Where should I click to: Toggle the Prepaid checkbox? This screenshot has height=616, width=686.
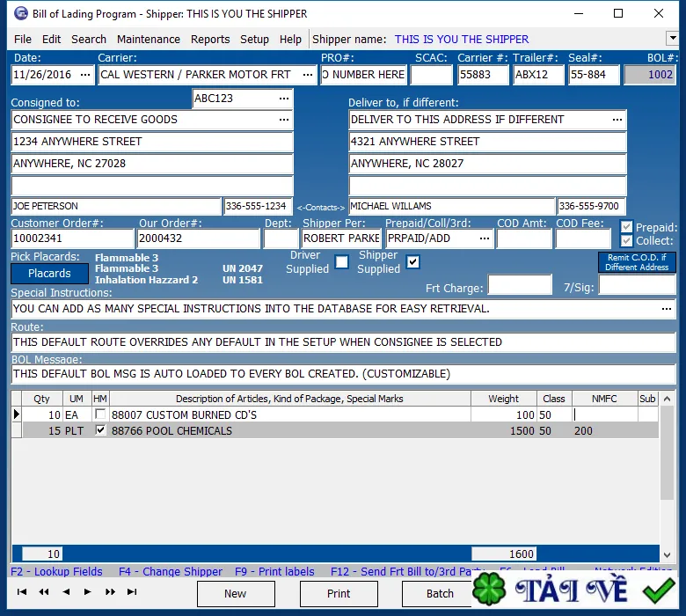[626, 227]
